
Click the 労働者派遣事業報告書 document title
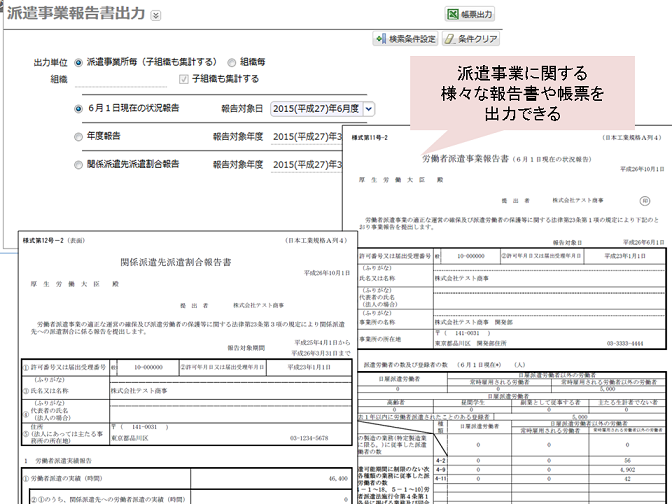point(465,159)
